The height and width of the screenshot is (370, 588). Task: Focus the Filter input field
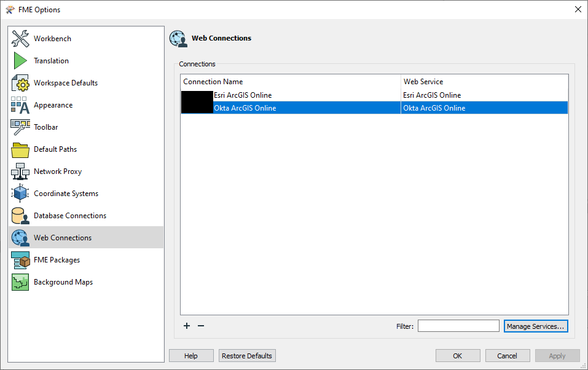458,326
